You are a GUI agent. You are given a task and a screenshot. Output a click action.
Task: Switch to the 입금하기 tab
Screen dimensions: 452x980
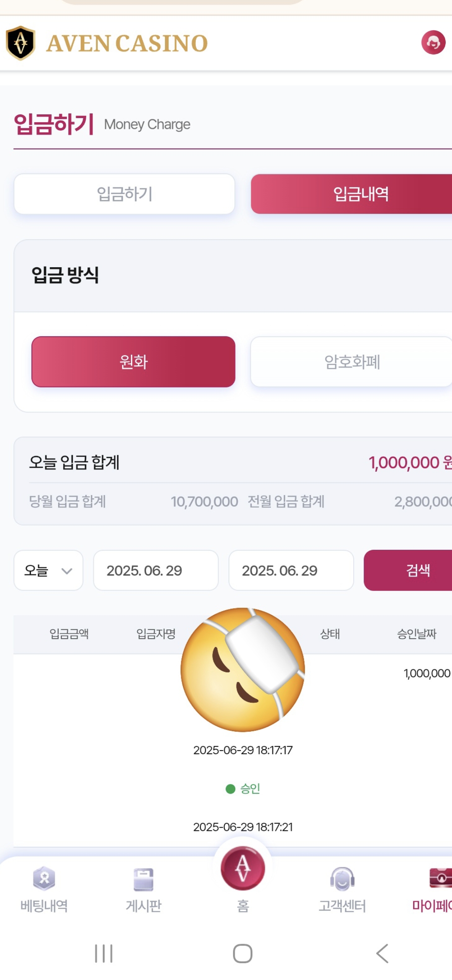(x=124, y=194)
